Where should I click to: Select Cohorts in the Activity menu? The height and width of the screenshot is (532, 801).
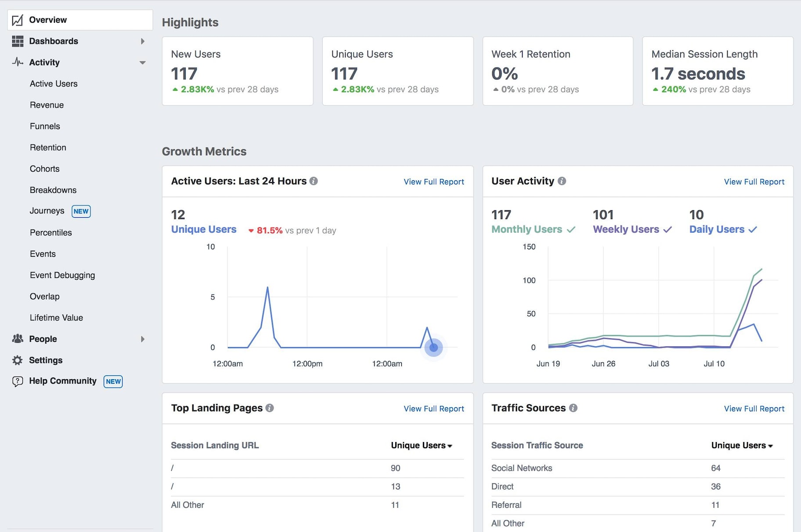(x=44, y=169)
